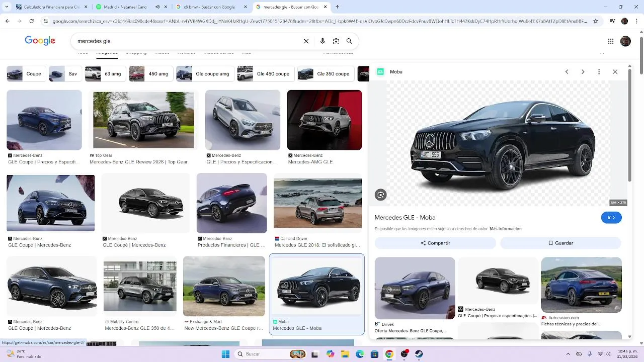Viewport: 644px width, 362px height.
Task: Open Microsoft Store from the taskbar
Action: point(374,354)
